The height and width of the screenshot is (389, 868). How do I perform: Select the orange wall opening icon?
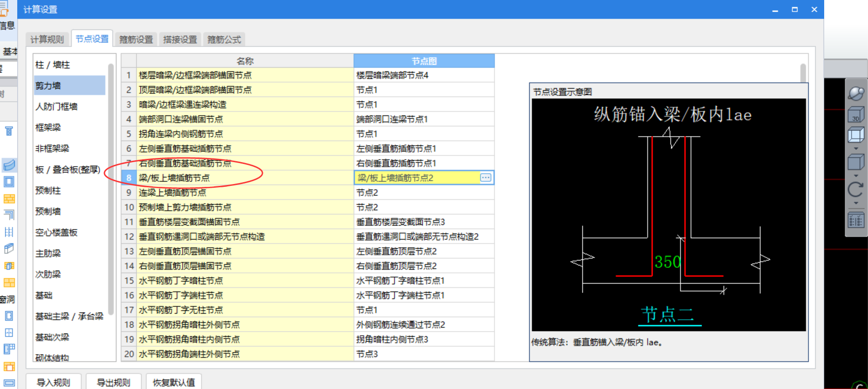coord(9,366)
